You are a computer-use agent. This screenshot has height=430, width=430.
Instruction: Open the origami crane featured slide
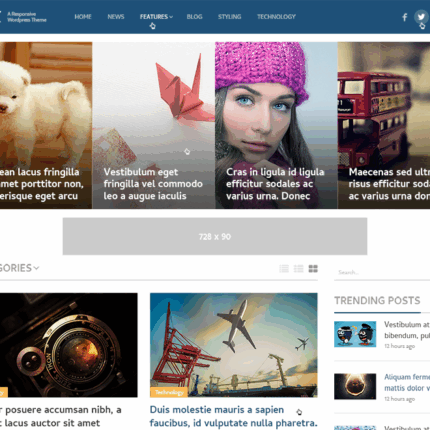(154, 125)
